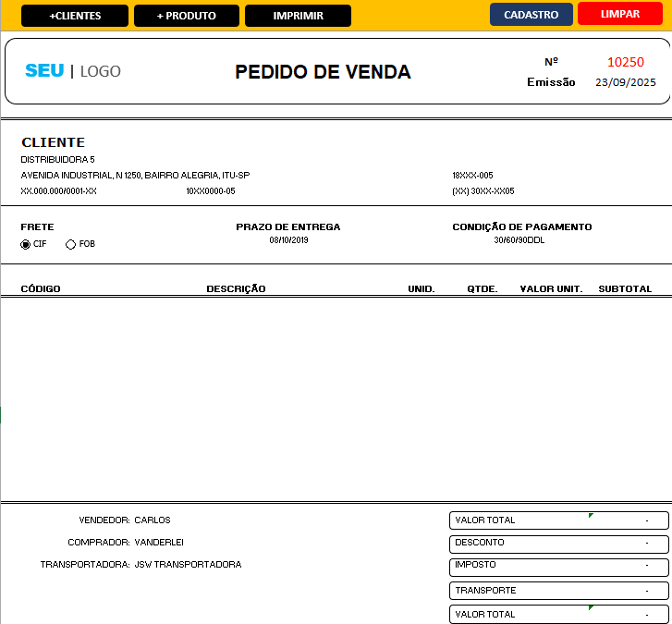Click the CÓDIGO column header
This screenshot has height=624, width=672.
coord(41,289)
